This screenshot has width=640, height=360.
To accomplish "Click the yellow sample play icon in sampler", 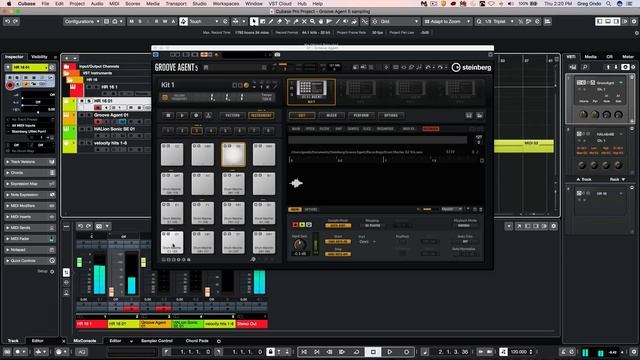I will [302, 224].
